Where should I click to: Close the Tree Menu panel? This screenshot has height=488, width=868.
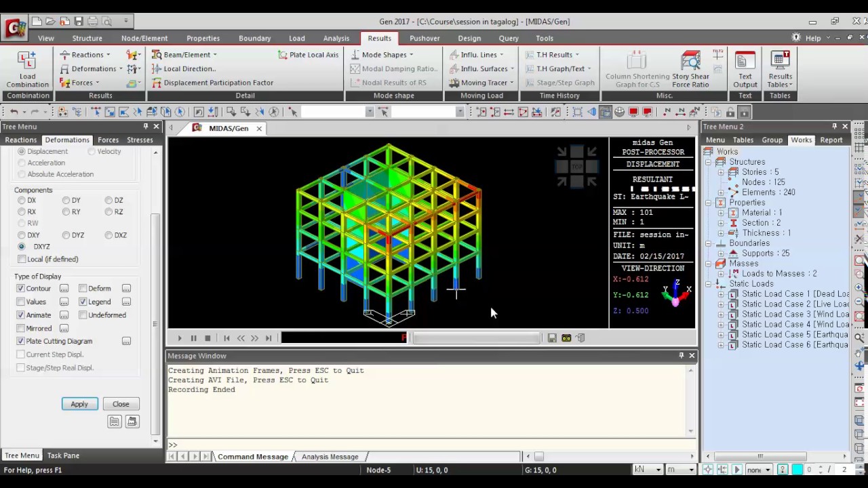click(156, 127)
